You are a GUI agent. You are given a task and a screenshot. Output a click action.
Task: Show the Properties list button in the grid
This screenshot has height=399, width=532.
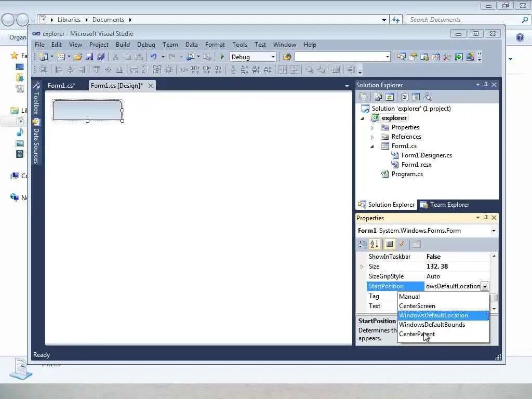pos(390,244)
